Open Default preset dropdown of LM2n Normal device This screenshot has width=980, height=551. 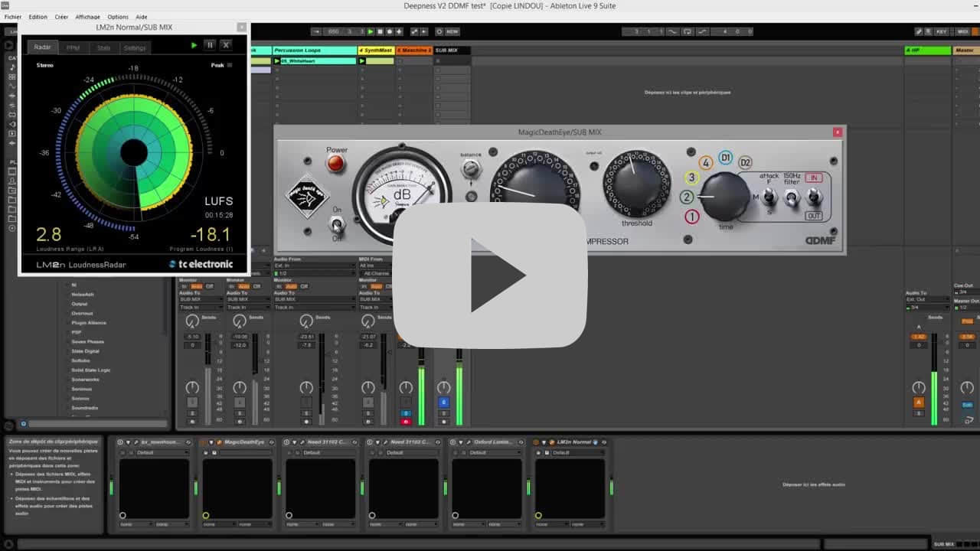[577, 452]
